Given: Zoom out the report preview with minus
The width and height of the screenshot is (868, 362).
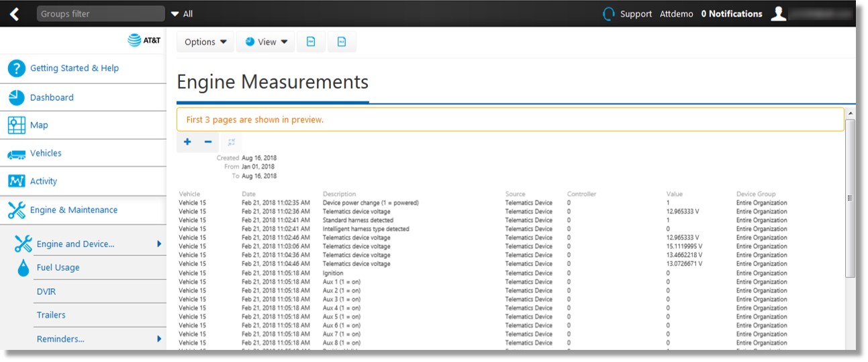Looking at the screenshot, I should tap(208, 142).
